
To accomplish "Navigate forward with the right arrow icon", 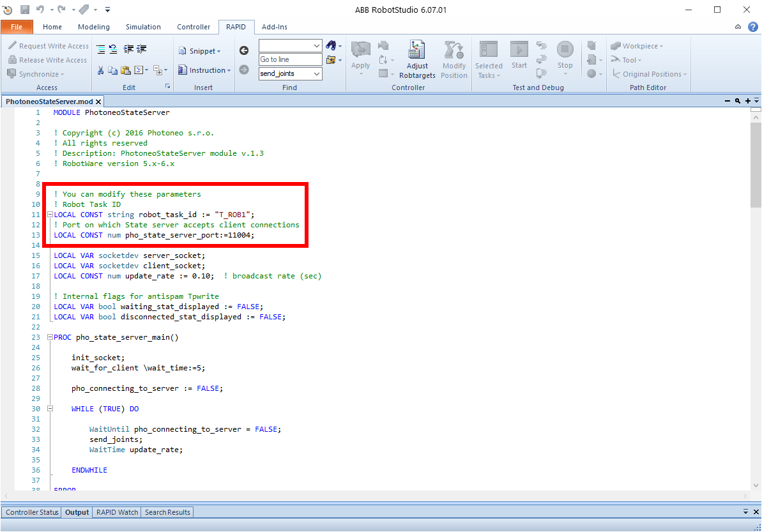I will [x=244, y=70].
